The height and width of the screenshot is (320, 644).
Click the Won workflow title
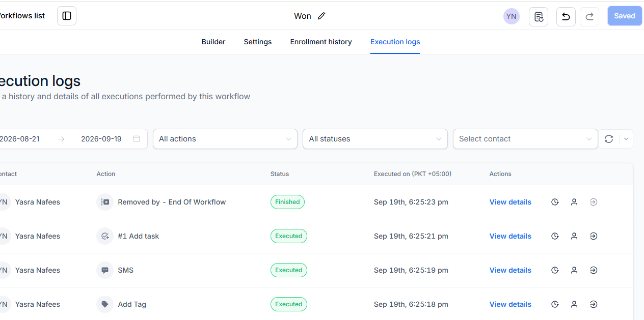tap(303, 16)
